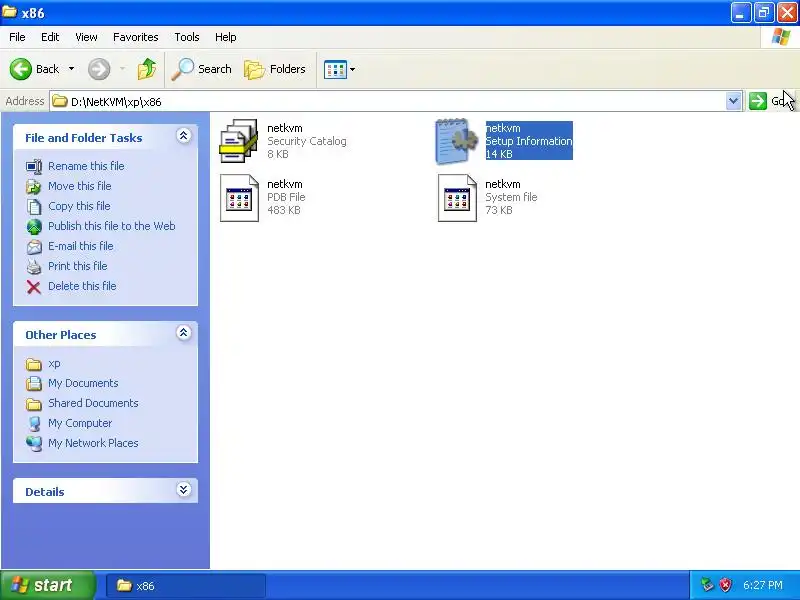Screen dimensions: 800x600
Task: Click the My Documents icon
Action: click(x=34, y=384)
